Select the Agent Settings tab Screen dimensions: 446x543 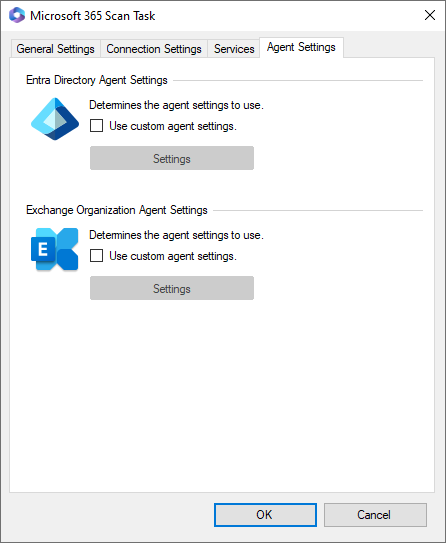click(301, 47)
